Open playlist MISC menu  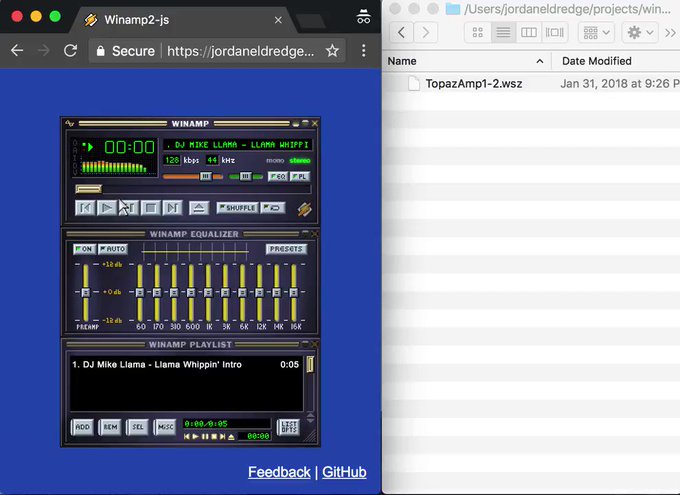click(165, 427)
